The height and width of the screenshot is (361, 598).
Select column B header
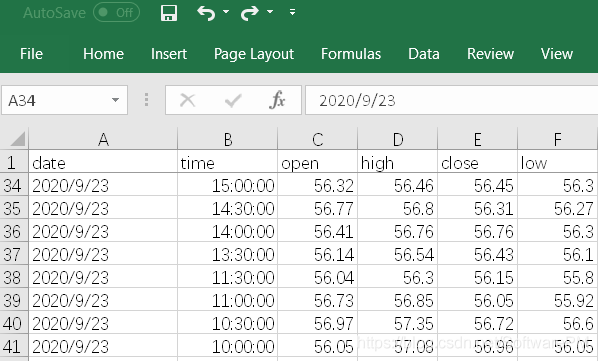(x=228, y=139)
